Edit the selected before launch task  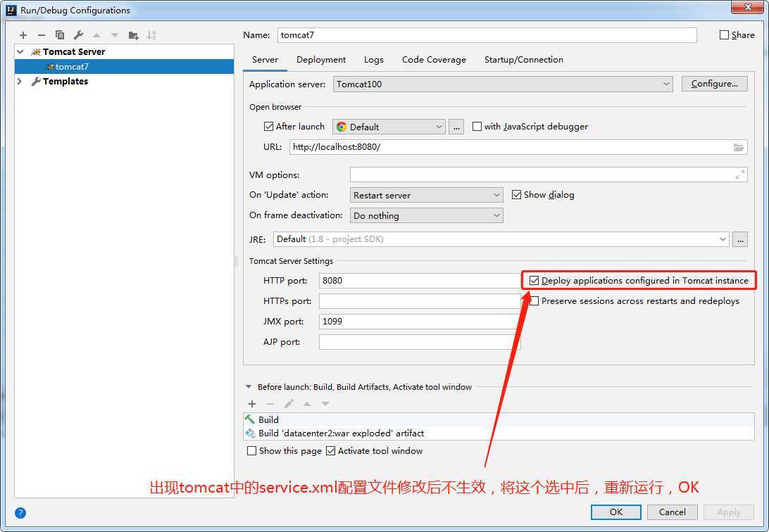pos(289,404)
